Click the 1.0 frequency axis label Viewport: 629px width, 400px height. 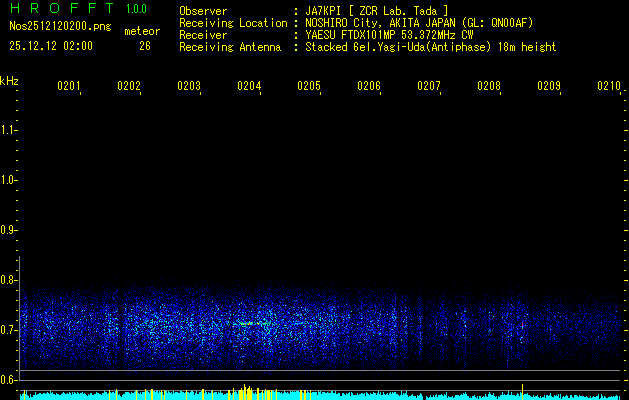pos(9,180)
